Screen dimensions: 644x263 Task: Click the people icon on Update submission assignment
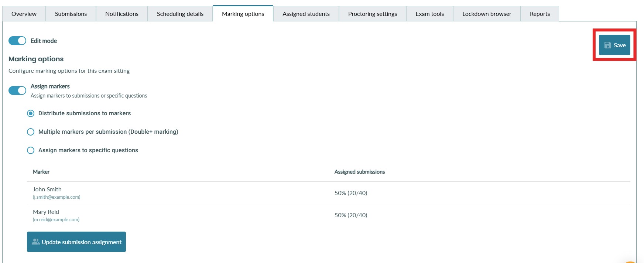pos(35,242)
